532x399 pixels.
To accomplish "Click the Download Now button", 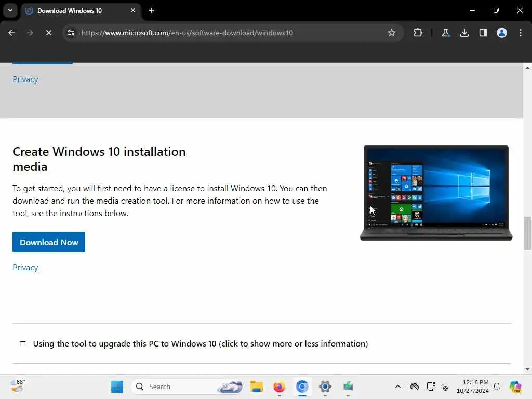I will pyautogui.click(x=49, y=242).
